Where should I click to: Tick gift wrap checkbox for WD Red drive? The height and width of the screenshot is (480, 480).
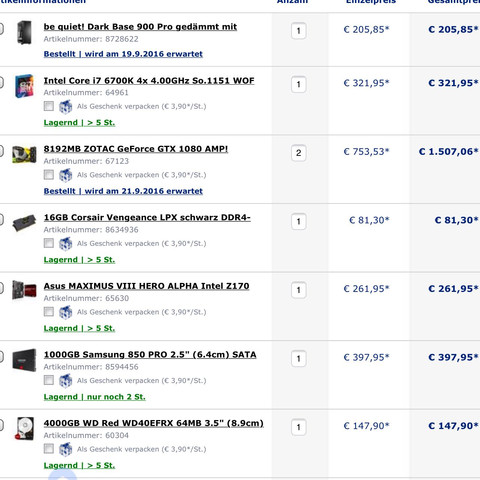pyautogui.click(x=49, y=449)
